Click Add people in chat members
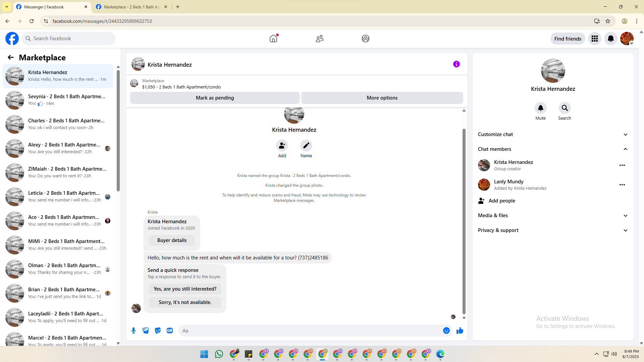644x362 pixels. [553, 201]
